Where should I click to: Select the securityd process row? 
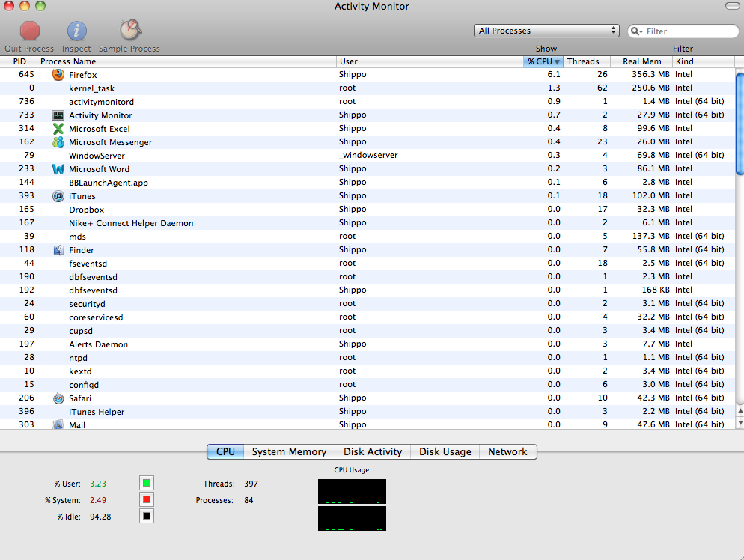click(368, 304)
